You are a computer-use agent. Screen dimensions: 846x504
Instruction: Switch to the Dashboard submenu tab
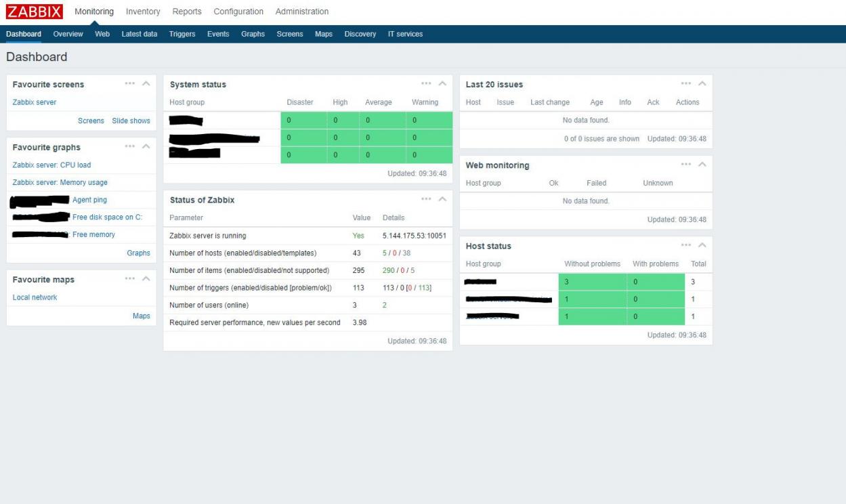pos(24,34)
